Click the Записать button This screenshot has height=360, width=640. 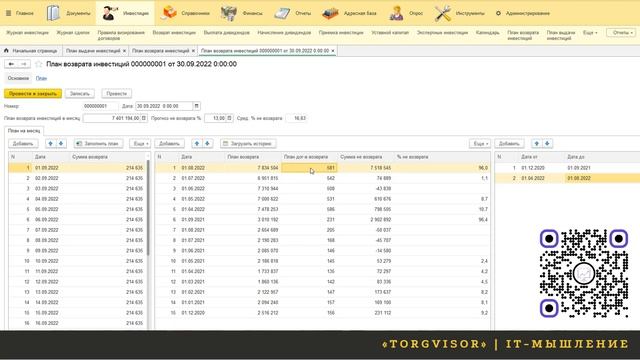(x=80, y=93)
